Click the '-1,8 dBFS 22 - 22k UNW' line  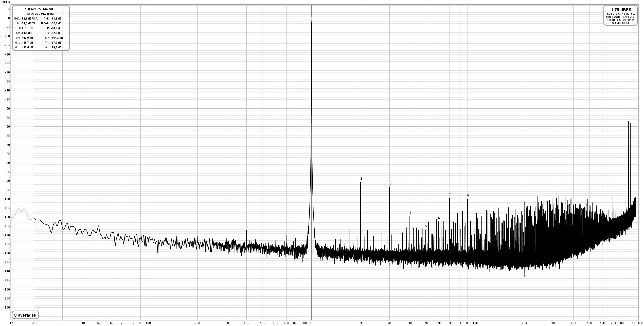(x=620, y=20)
